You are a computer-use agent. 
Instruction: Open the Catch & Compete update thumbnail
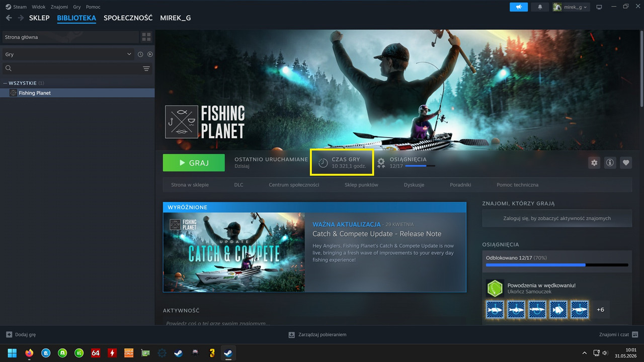(x=234, y=252)
